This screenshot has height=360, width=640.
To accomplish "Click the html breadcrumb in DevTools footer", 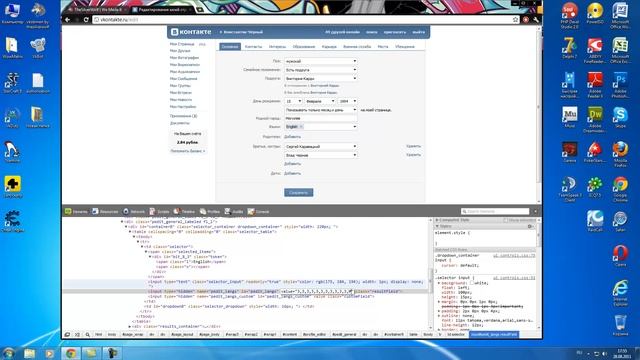I will coord(98,334).
